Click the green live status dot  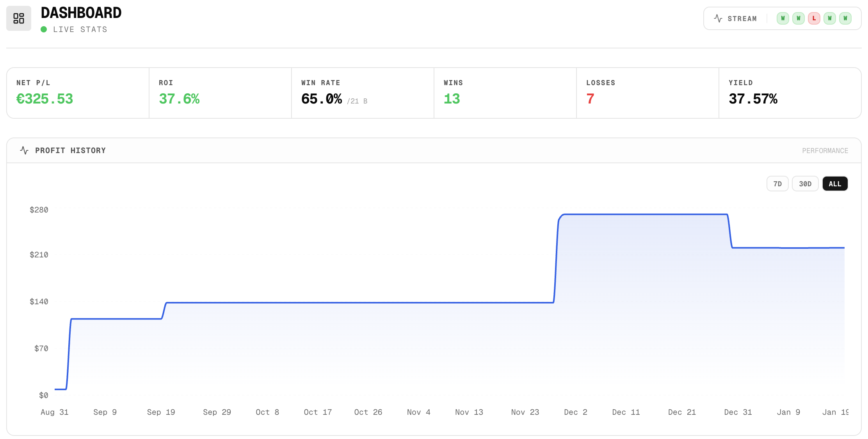44,29
